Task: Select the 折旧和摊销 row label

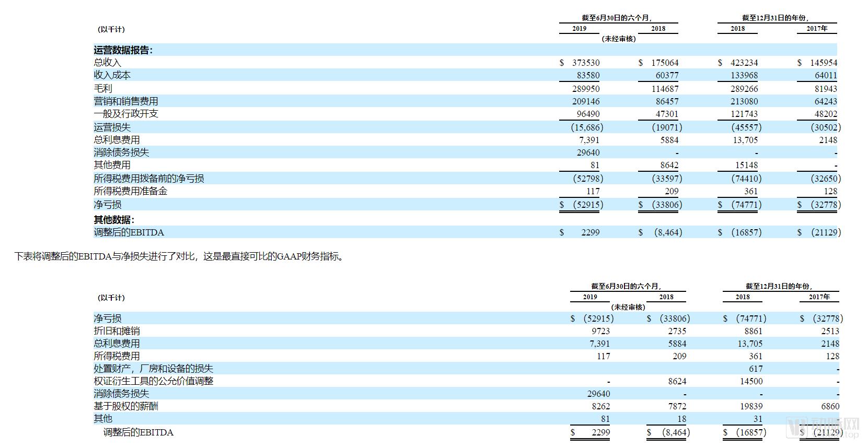Action: coord(117,331)
